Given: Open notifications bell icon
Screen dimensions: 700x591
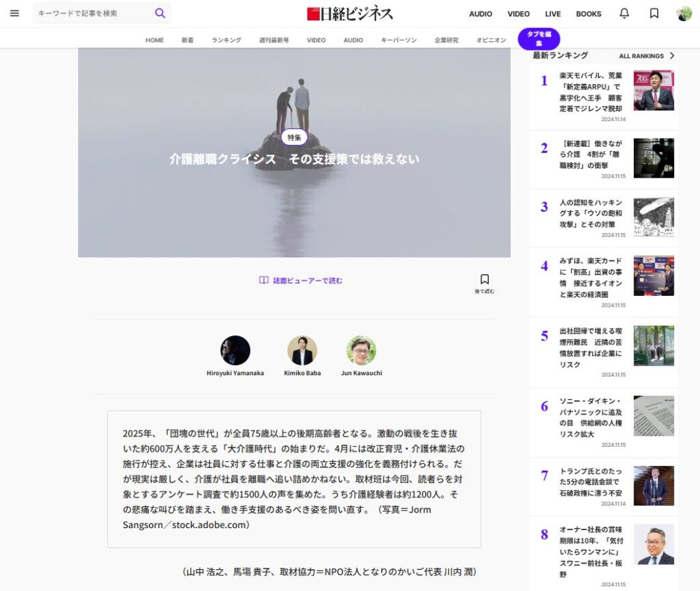Looking at the screenshot, I should (624, 14).
